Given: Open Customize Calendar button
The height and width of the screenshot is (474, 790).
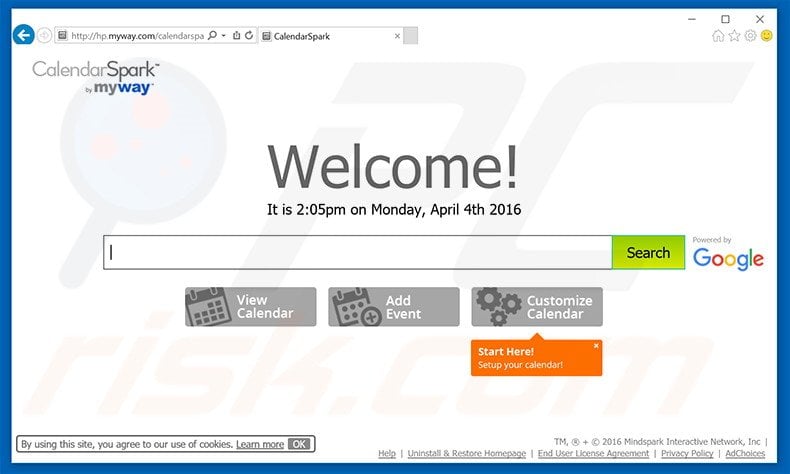Looking at the screenshot, I should [537, 307].
